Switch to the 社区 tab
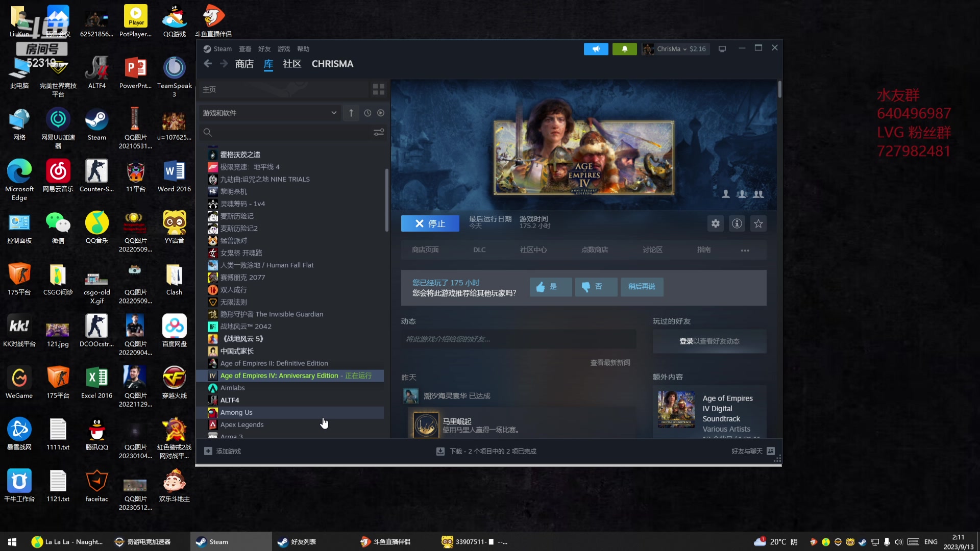Screen dimensions: 980x551 [x=292, y=64]
